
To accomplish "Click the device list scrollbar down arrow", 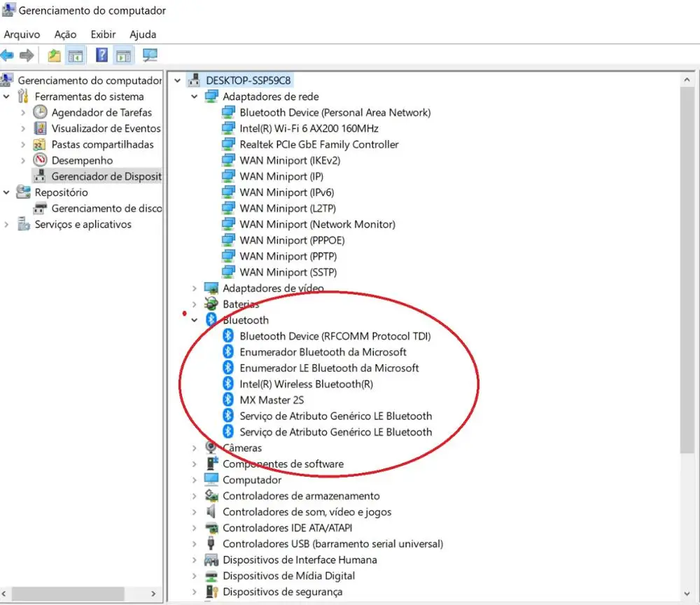I will (x=687, y=594).
